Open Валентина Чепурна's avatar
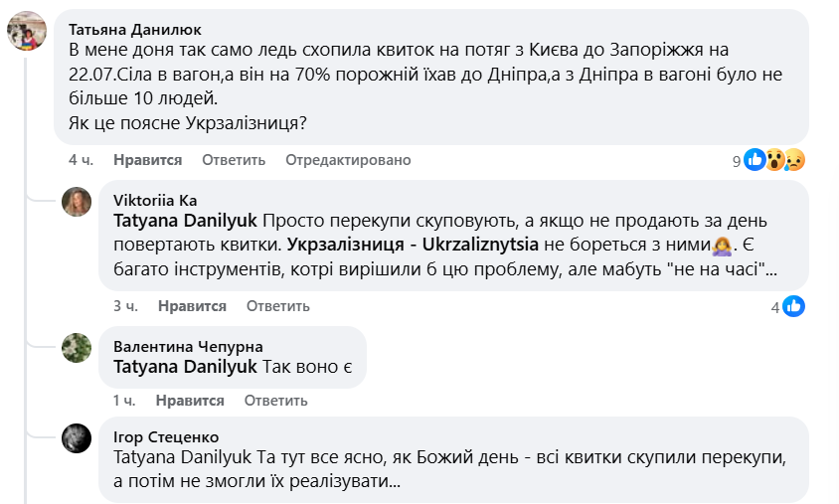The width and height of the screenshot is (839, 504). [x=78, y=348]
